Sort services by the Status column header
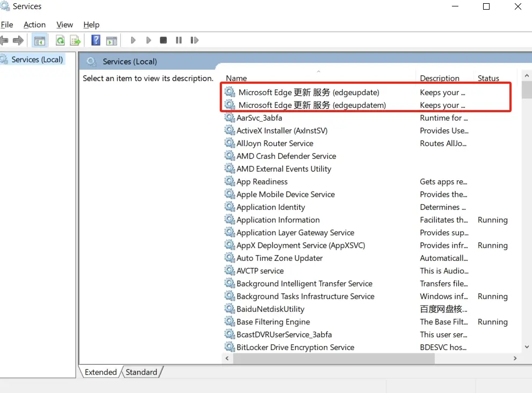Screen dimensions: 532x393 pos(488,78)
